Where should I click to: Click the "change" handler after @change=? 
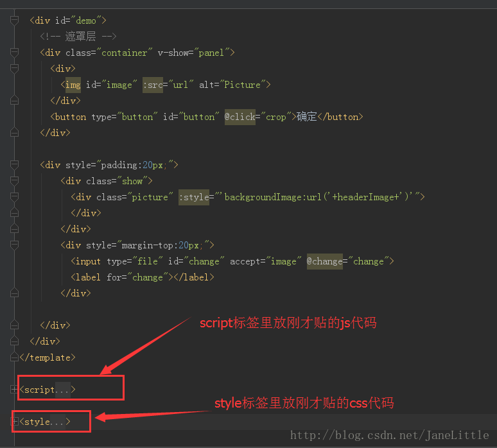pyautogui.click(x=369, y=261)
